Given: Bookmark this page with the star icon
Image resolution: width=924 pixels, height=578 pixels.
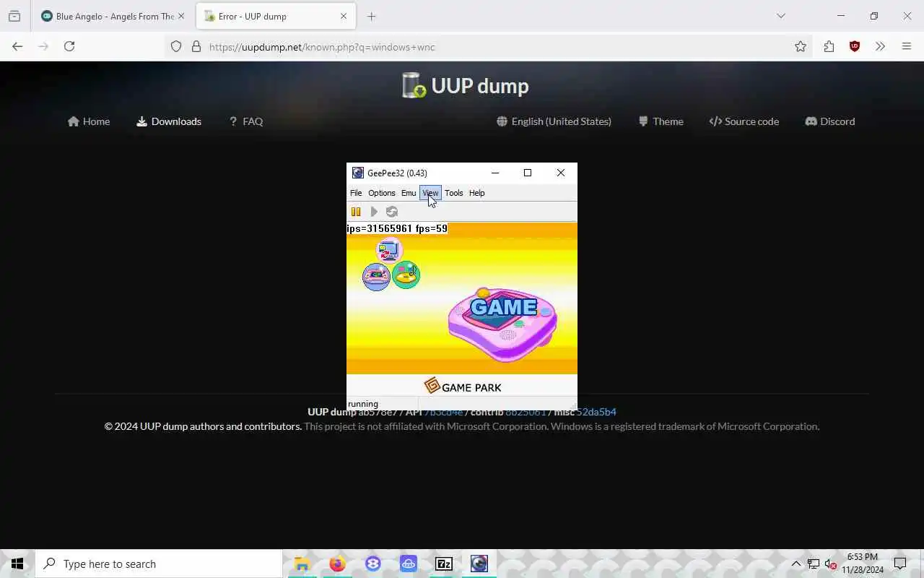Looking at the screenshot, I should [x=801, y=46].
